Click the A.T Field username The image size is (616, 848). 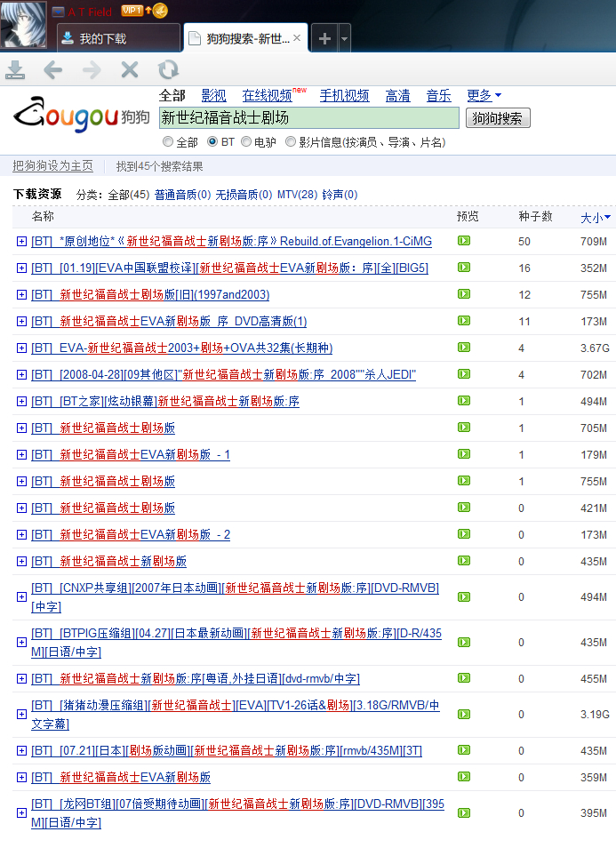90,12
